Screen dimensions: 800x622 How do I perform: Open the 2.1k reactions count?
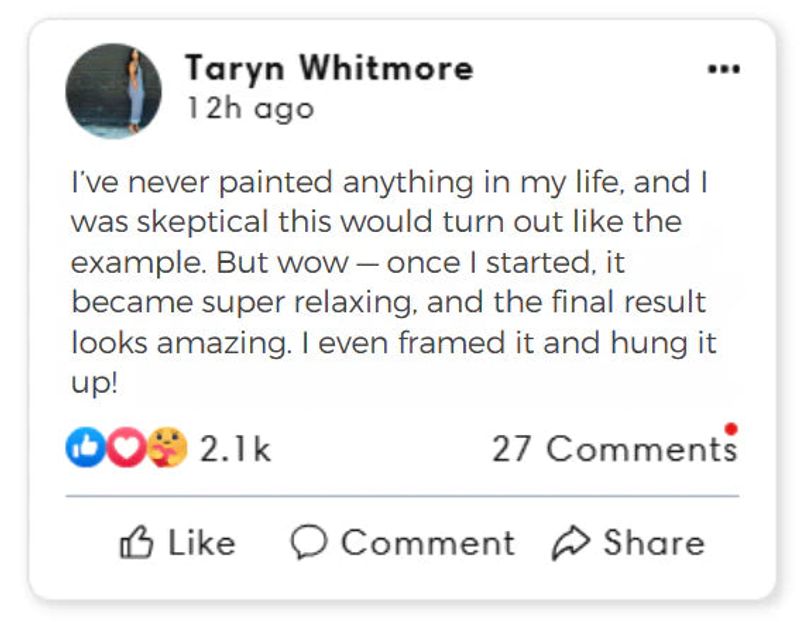click(235, 449)
